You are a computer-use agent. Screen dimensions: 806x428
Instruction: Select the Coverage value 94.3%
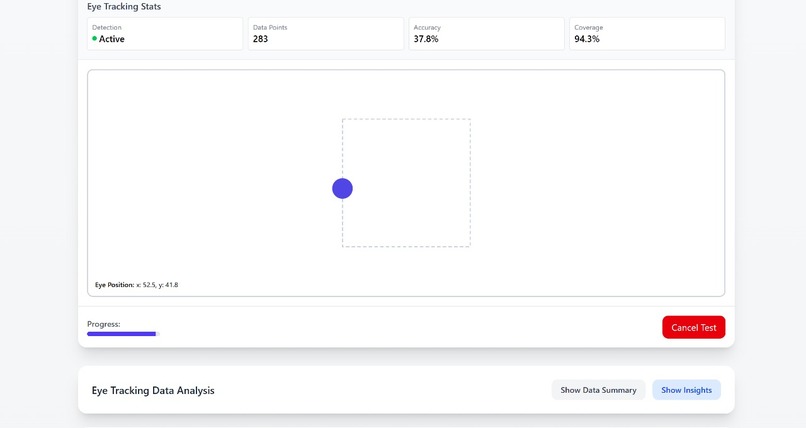tap(587, 39)
